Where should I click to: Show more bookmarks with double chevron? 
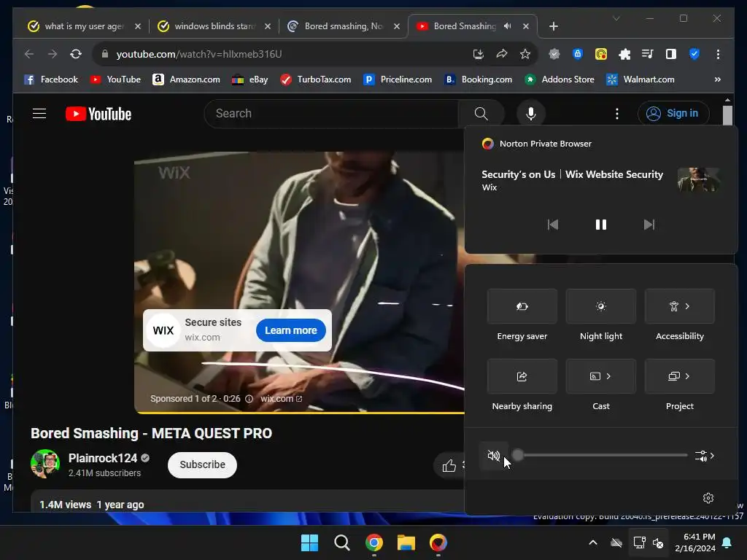click(x=718, y=79)
